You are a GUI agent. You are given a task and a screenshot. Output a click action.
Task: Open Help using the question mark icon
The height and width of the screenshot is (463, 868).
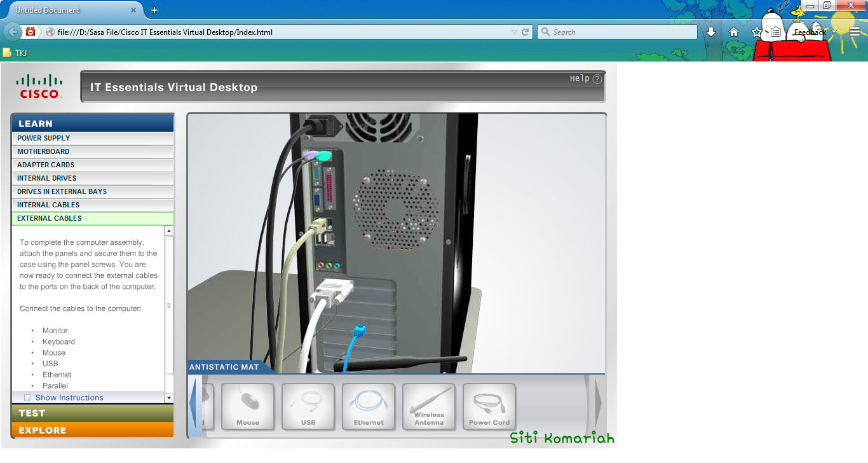(596, 79)
